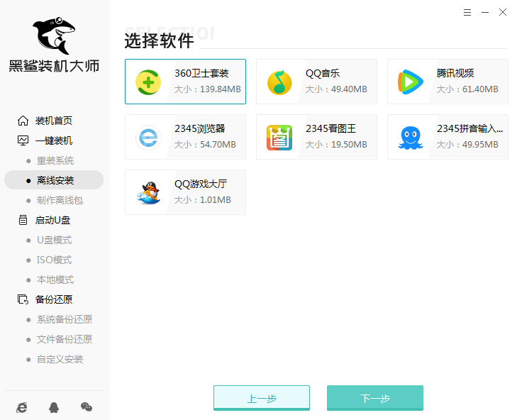The height and width of the screenshot is (420, 517).
Task: Collapse the 备份还原 sidebar section
Action: [53, 299]
